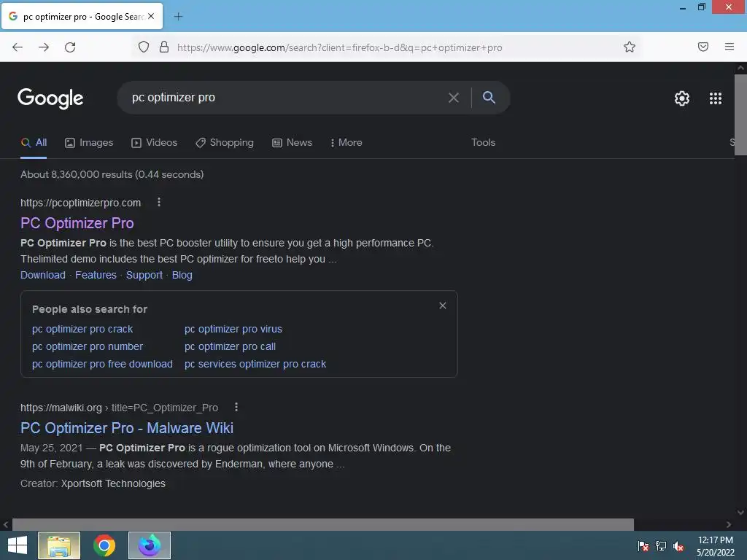
Task: Switch to the Images tab
Action: click(x=89, y=142)
